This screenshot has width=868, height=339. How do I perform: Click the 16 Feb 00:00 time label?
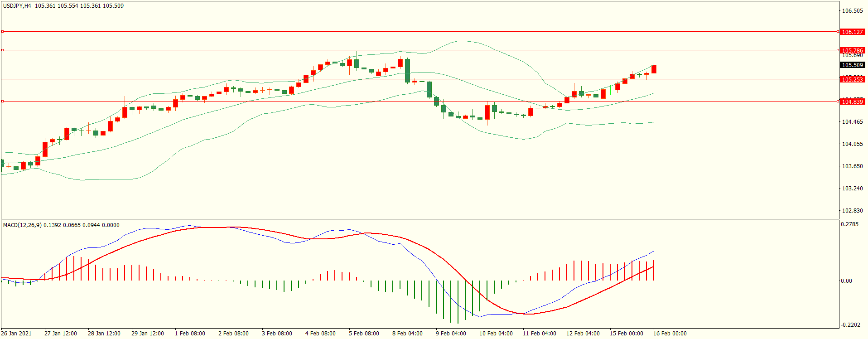pos(670,333)
